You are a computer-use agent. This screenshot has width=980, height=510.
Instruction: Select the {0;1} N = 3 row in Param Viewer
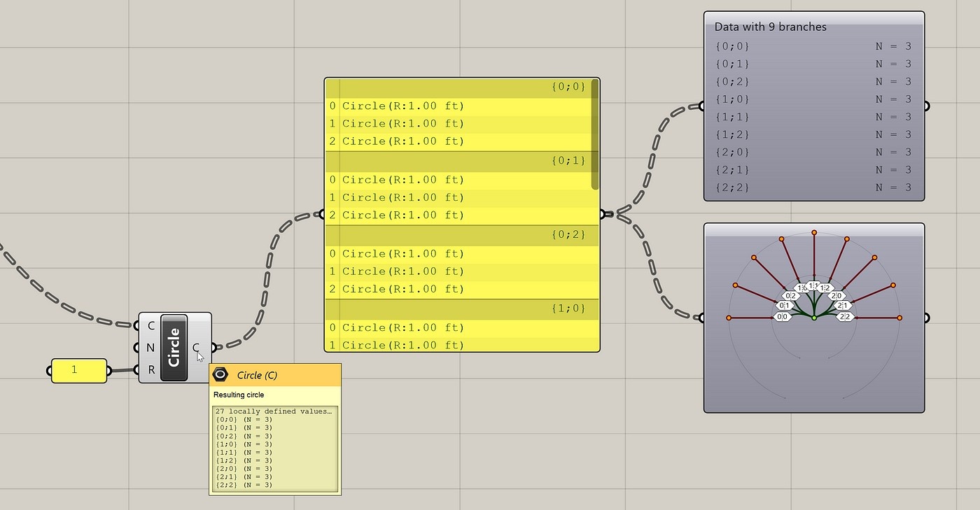click(813, 64)
